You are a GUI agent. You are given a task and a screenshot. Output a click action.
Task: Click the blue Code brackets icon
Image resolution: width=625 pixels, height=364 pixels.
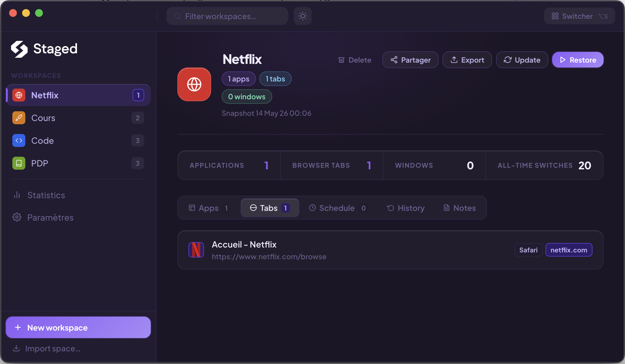(19, 140)
